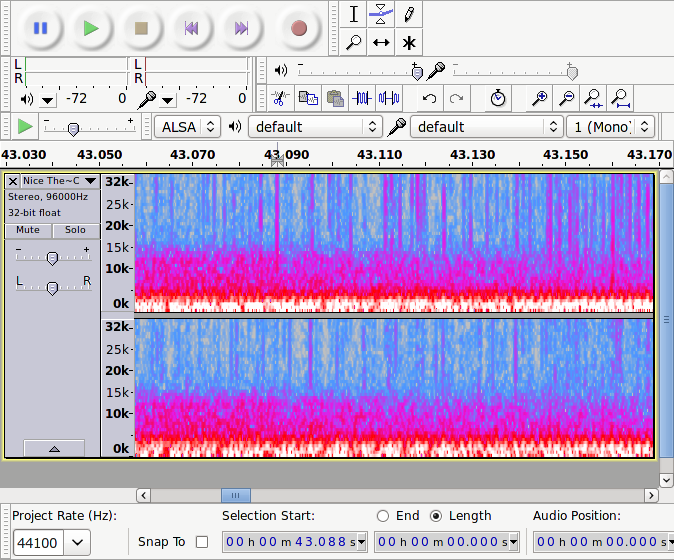Select the End radio button
The height and width of the screenshot is (560, 674).
coord(383,516)
